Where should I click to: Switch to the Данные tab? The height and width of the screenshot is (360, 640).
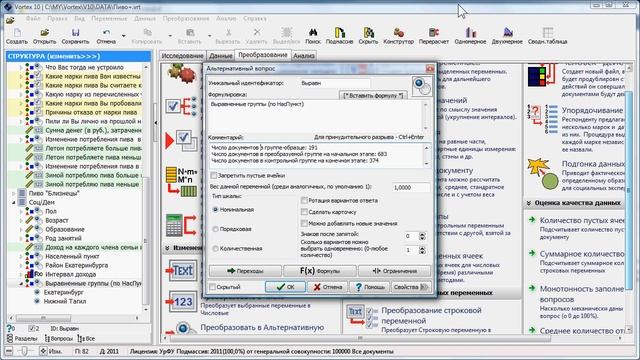[x=220, y=56]
